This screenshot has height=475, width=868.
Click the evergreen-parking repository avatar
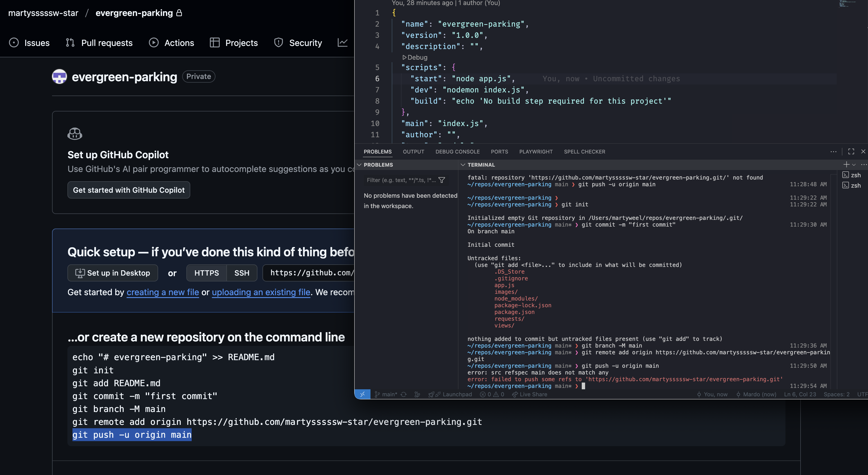tap(59, 76)
